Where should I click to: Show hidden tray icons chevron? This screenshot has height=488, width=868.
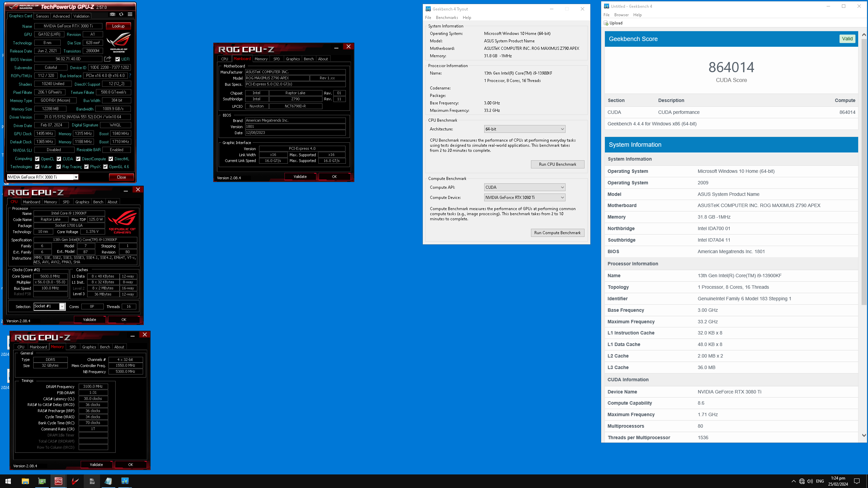(793, 481)
